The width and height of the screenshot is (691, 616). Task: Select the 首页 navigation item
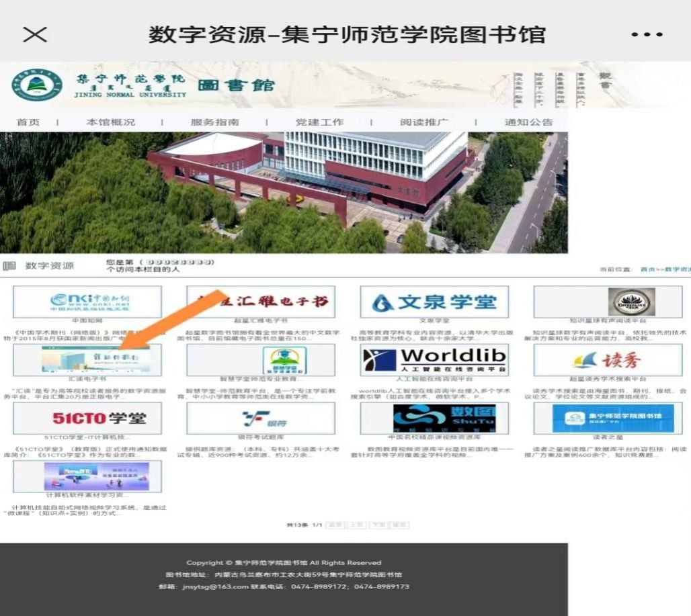tap(28, 122)
